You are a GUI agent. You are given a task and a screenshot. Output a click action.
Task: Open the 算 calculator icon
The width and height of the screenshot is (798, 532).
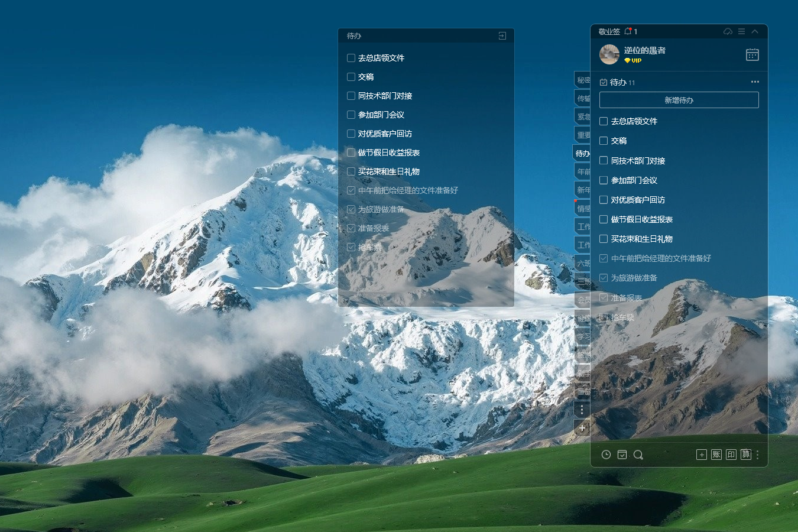pyautogui.click(x=745, y=455)
